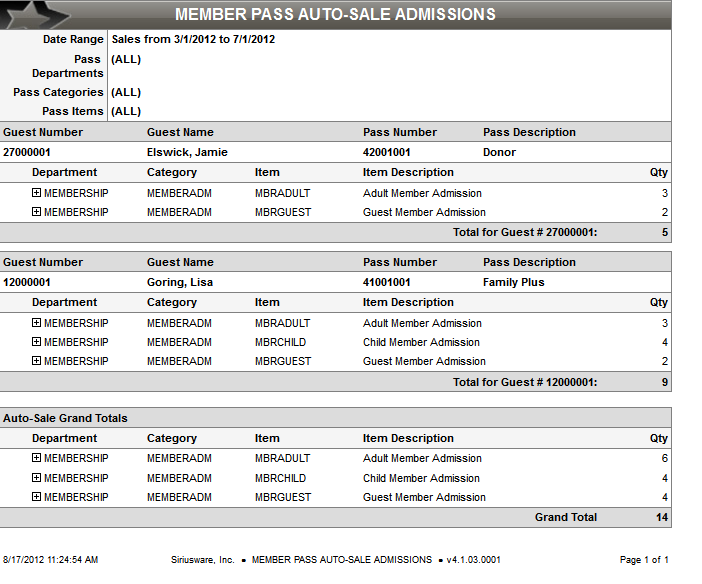Image resolution: width=702 pixels, height=584 pixels.
Task: Click Adult Member Admission in Grand Totals
Action: point(422,458)
